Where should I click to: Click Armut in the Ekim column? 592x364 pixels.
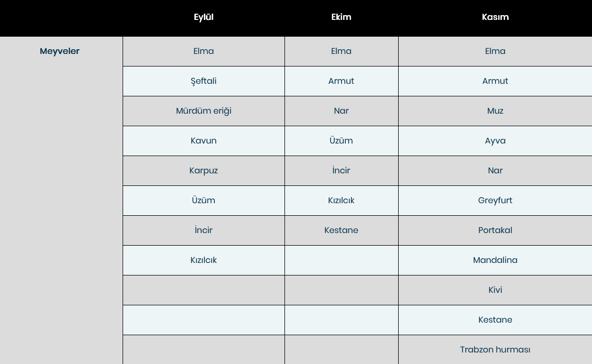(x=341, y=81)
